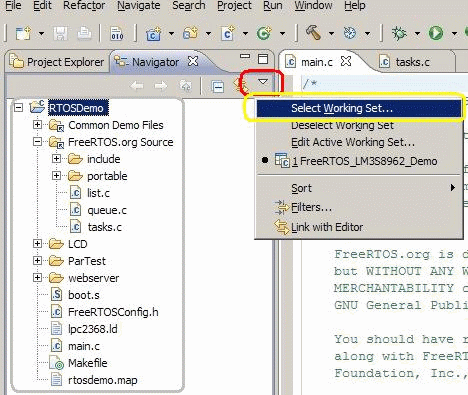Viewport: 468px width, 395px height.
Task: Open the Navigator view menu triangle
Action: click(x=263, y=82)
